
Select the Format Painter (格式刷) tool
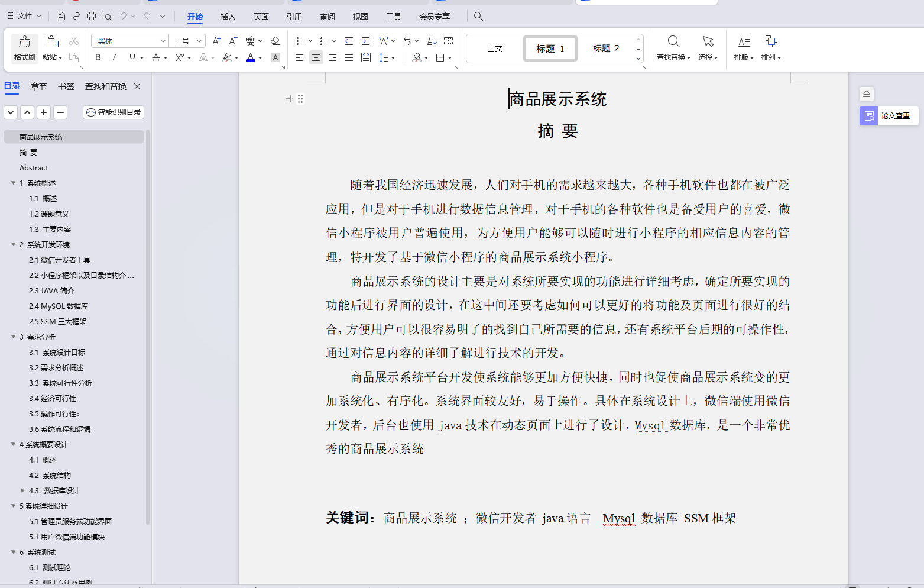pos(24,49)
